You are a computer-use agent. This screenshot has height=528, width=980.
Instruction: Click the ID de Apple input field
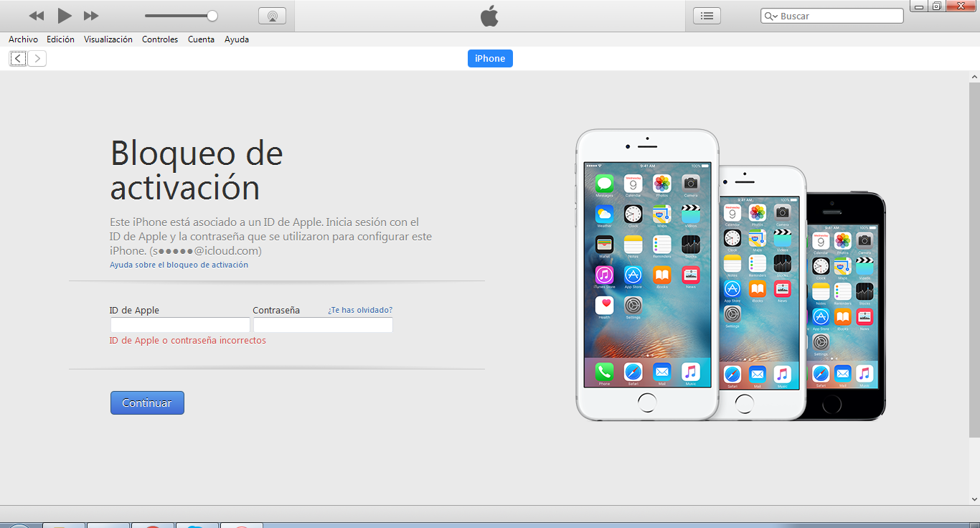pyautogui.click(x=180, y=325)
